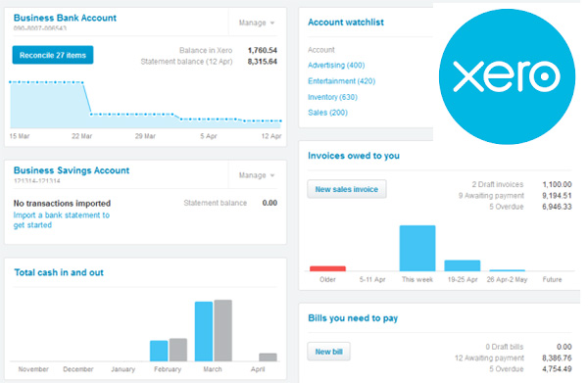
Task: Click the red Older invoices bar
Action: (x=327, y=268)
